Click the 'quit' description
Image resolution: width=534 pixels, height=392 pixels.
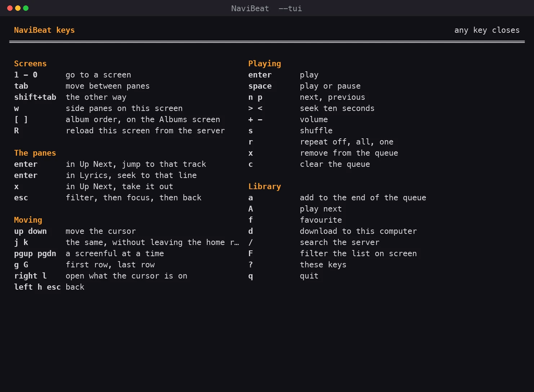309,276
